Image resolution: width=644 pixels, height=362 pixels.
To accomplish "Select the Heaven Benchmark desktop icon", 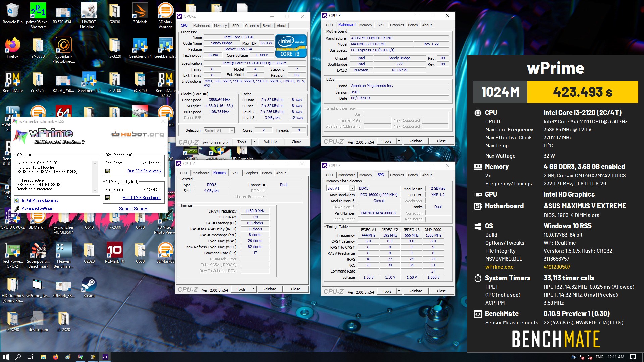I will coord(64,255).
